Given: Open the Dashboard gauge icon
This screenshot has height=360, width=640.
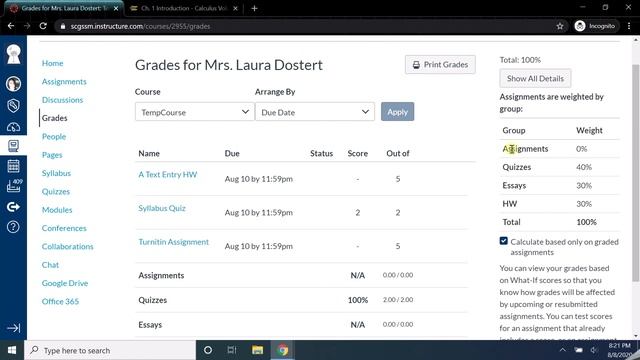Looking at the screenshot, I should [x=13, y=127].
